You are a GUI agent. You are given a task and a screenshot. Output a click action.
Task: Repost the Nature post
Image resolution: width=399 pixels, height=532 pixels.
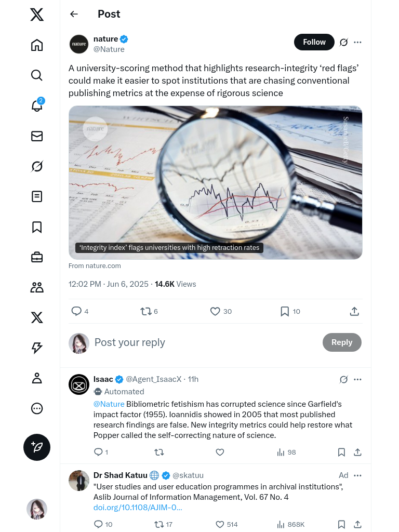pyautogui.click(x=146, y=311)
